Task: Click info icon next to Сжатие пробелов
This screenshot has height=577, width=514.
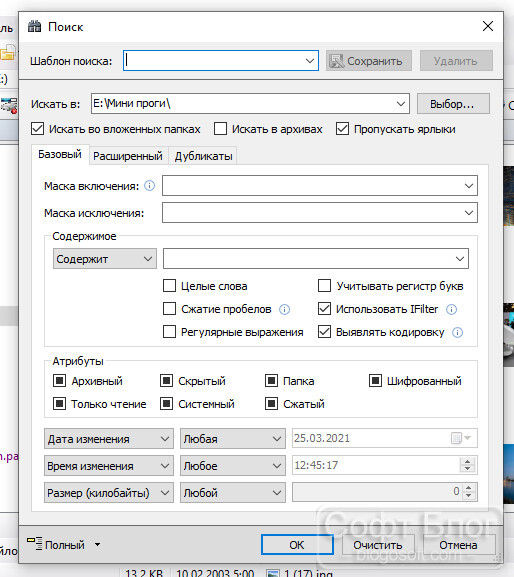Action: (284, 309)
